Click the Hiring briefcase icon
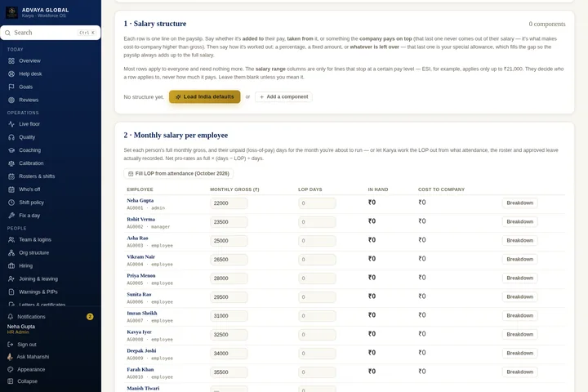This screenshot has width=588, height=392. pos(11,265)
